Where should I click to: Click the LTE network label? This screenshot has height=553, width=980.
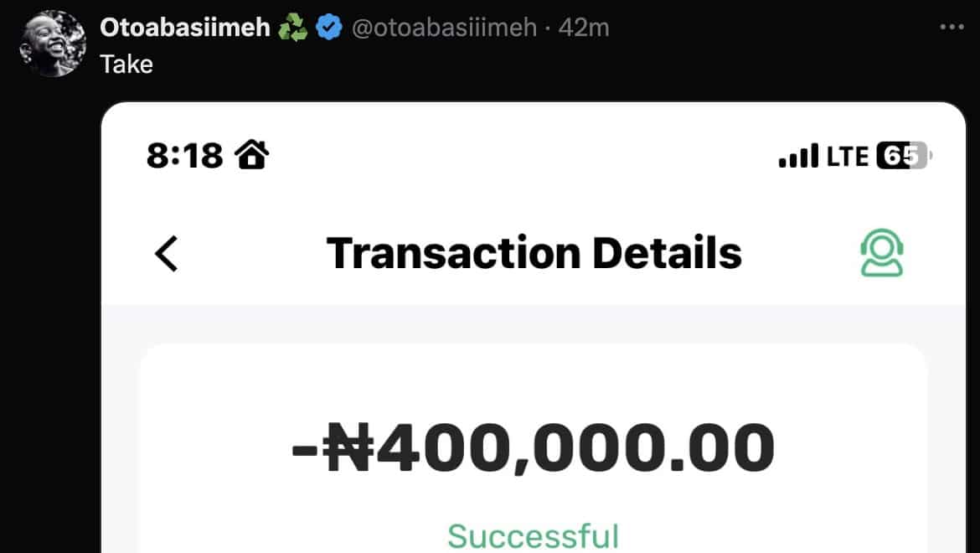tap(847, 156)
